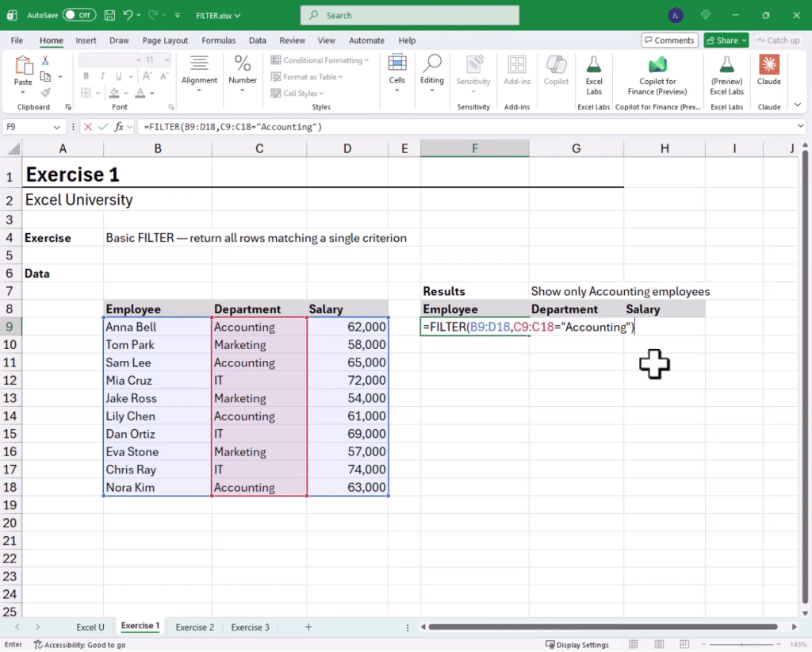
Task: Switch to the Review tab
Action: pyautogui.click(x=292, y=40)
